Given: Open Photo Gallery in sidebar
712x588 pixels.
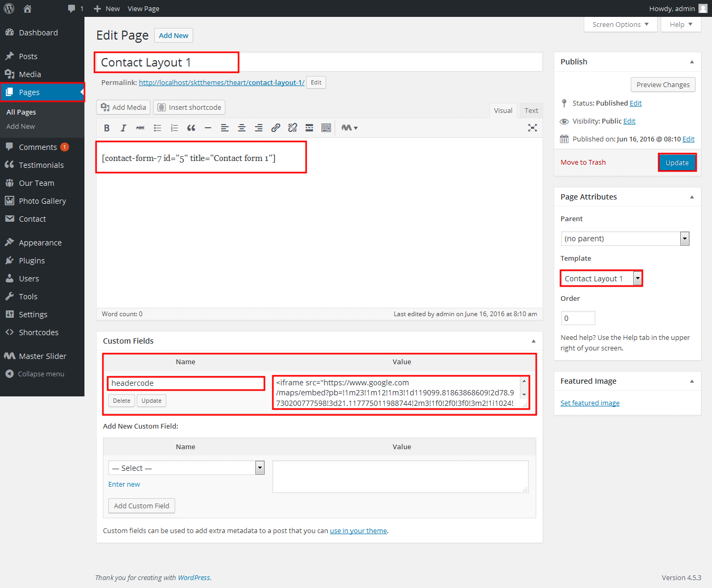Looking at the screenshot, I should click(42, 201).
